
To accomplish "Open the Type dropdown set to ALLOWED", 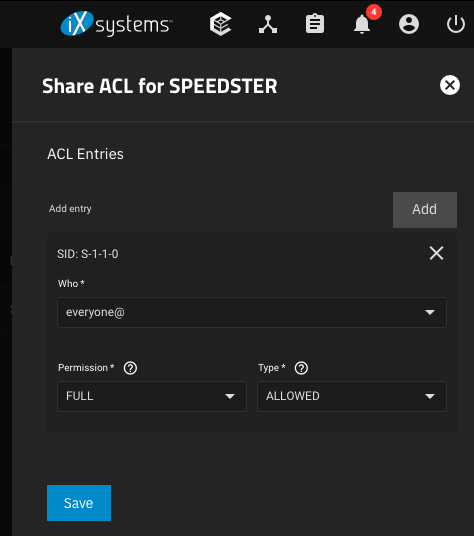I will click(x=352, y=397).
